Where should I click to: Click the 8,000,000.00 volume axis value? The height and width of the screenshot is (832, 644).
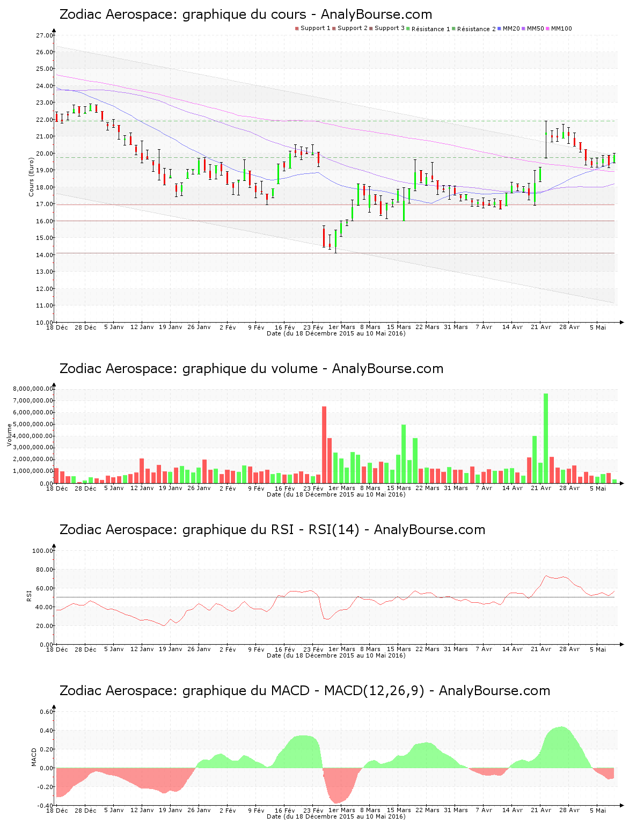coord(33,389)
